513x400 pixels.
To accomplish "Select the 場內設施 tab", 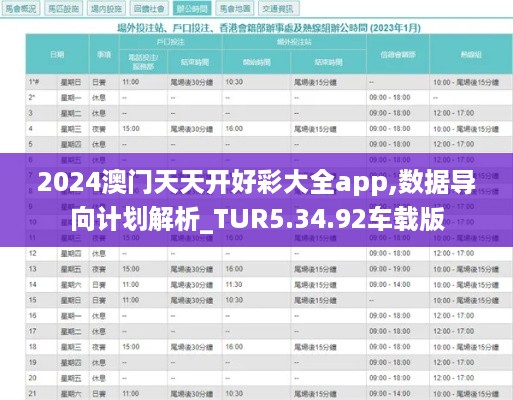I will [106, 9].
